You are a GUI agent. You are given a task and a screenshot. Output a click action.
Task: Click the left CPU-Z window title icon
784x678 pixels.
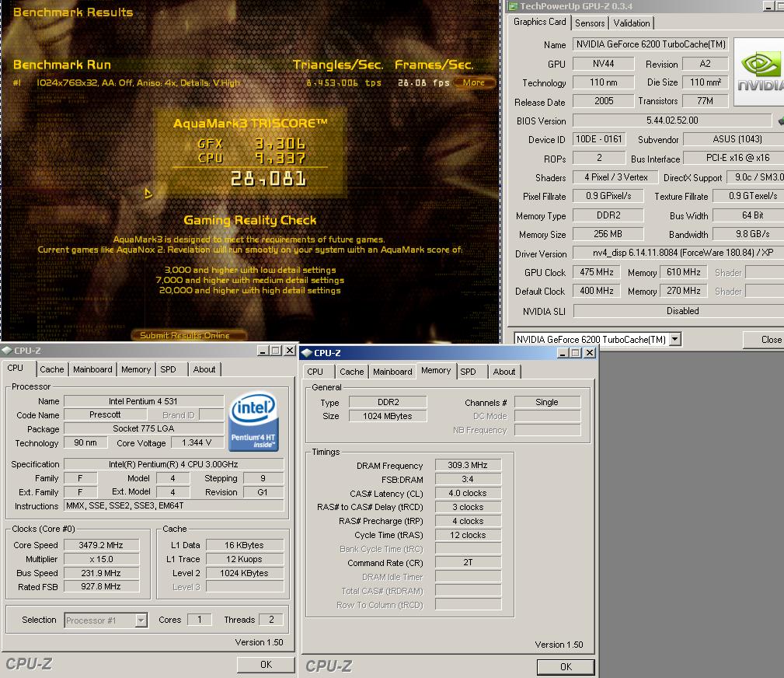[6, 350]
